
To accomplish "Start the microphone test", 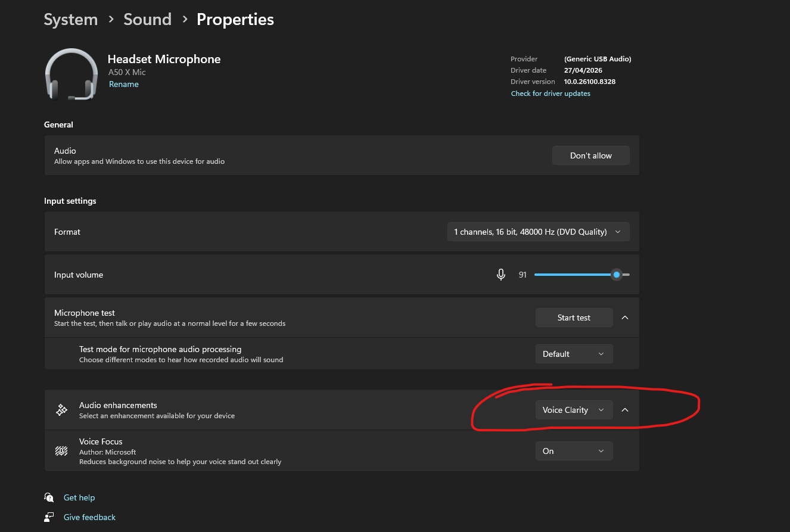I will (574, 318).
